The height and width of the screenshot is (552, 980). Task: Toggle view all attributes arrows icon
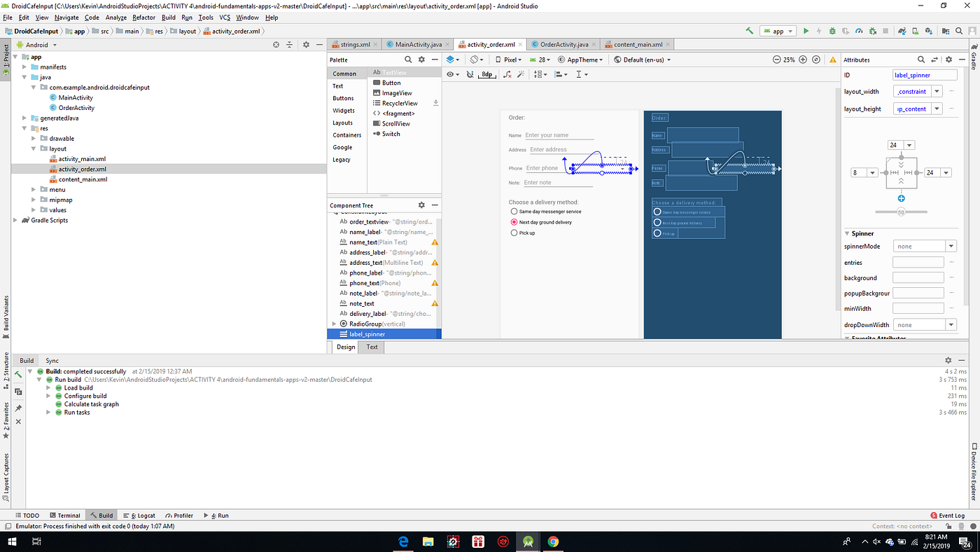(x=935, y=60)
